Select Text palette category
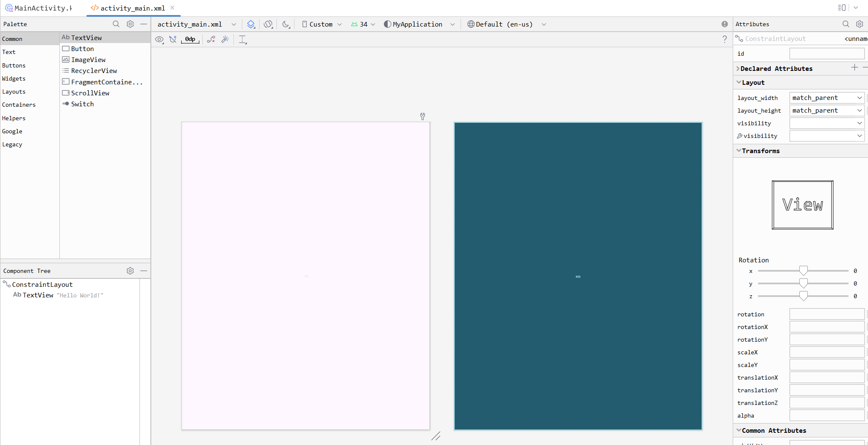Image resolution: width=868 pixels, height=445 pixels. (x=29, y=52)
